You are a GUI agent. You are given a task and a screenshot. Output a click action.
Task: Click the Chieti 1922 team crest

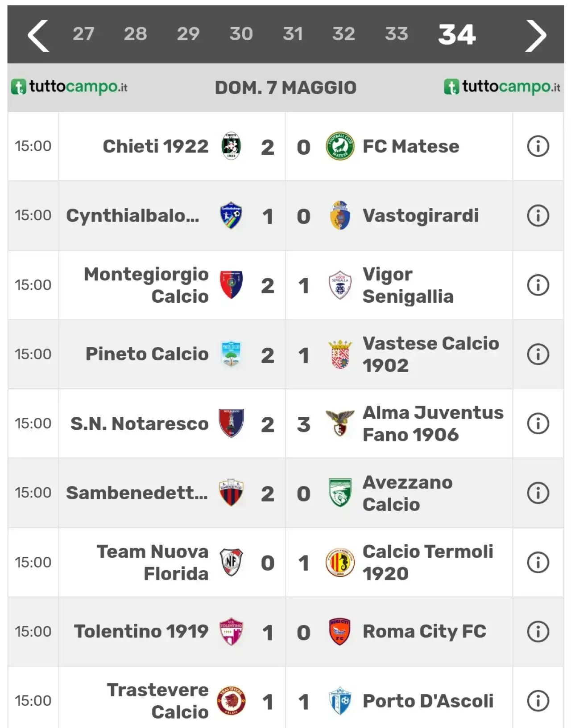pos(231,146)
